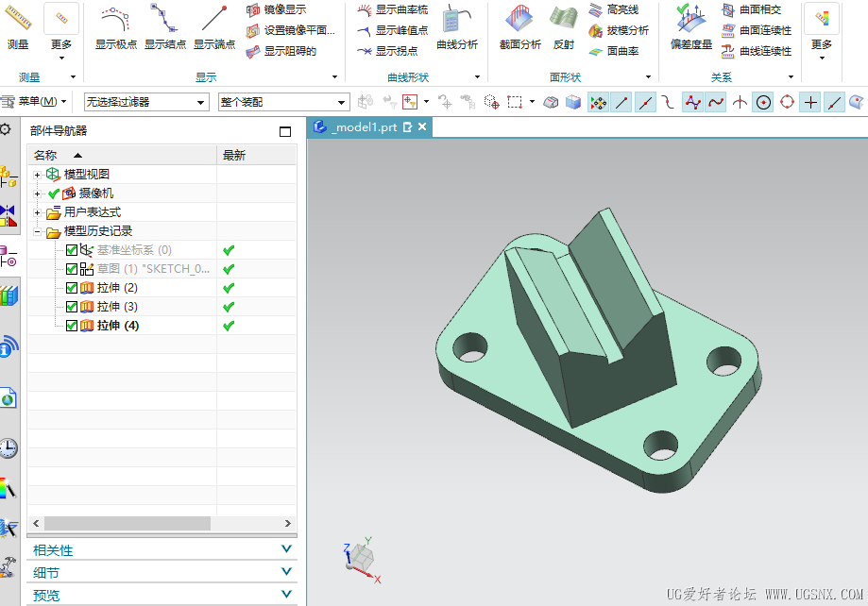The width and height of the screenshot is (868, 606).
Task: Disable the 基准坐标系 (0) checkbox
Action: pos(72,250)
